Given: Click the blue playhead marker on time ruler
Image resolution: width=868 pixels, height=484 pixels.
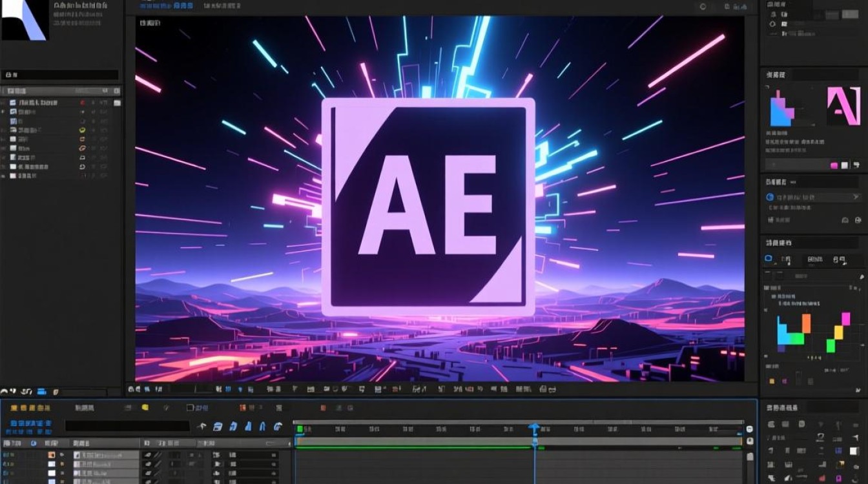Looking at the screenshot, I should [x=534, y=428].
